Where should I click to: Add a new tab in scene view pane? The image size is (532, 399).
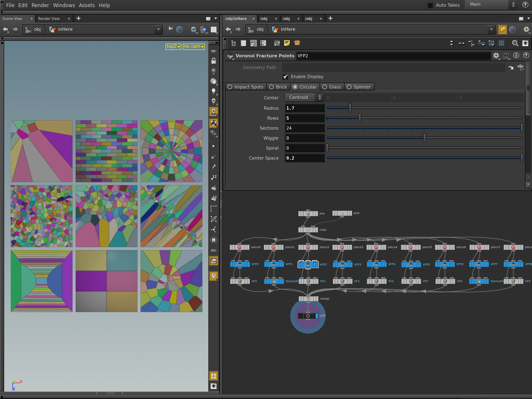79,18
